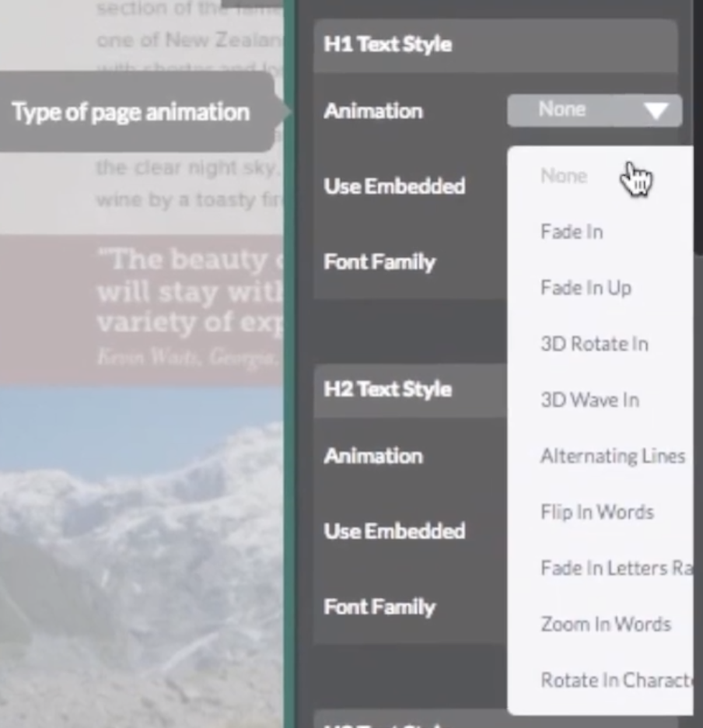Click the Animation row under H2

[373, 457]
